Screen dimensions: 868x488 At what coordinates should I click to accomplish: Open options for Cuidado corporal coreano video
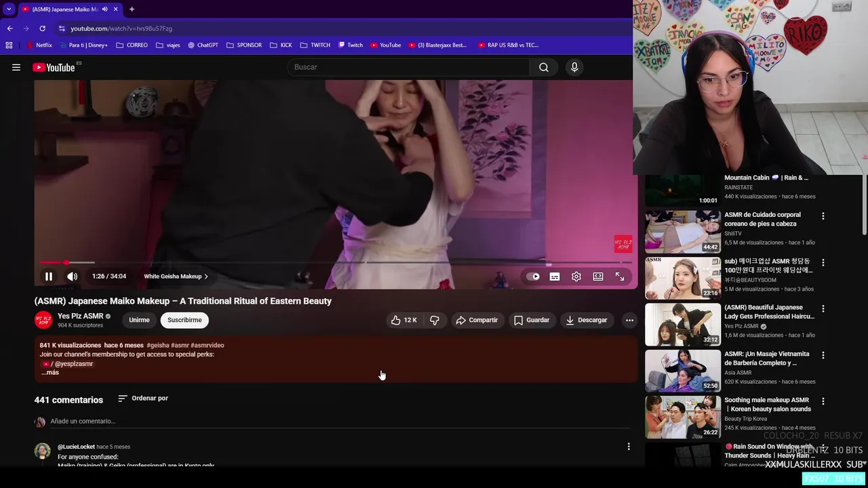[823, 216]
